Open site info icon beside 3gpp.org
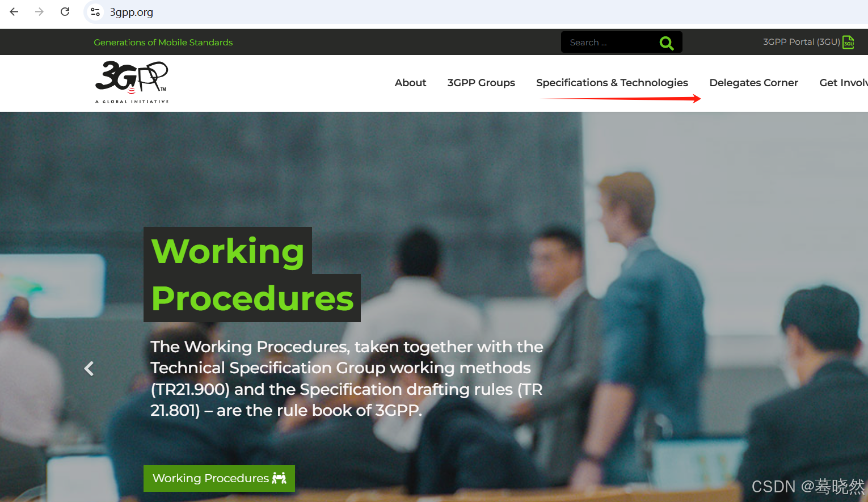Image resolution: width=868 pixels, height=502 pixels. click(95, 12)
